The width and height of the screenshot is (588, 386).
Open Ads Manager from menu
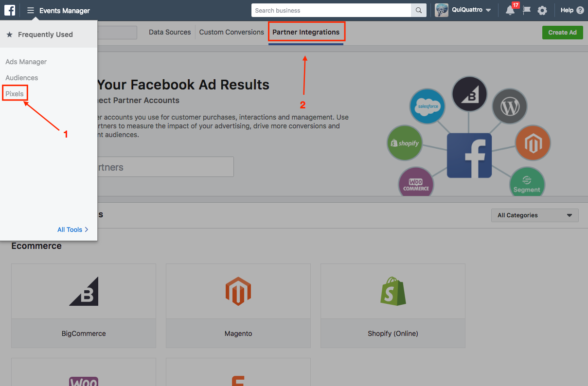[x=26, y=62]
